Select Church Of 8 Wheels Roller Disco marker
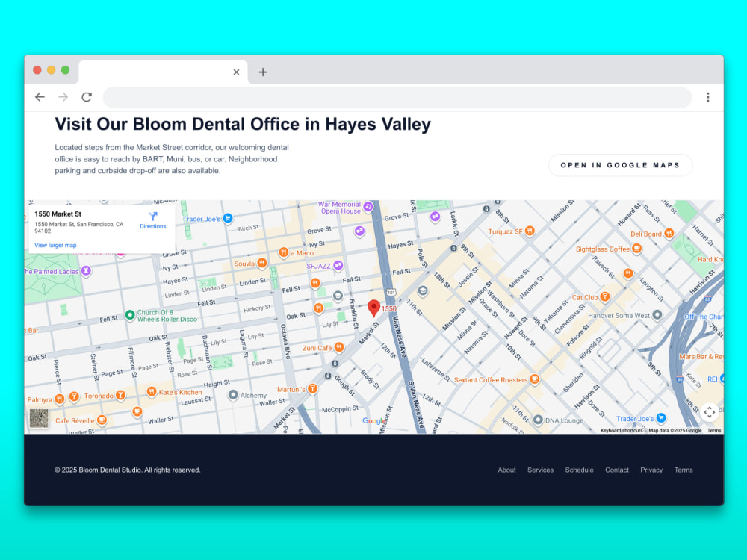Image resolution: width=747 pixels, height=560 pixels. 129,315
